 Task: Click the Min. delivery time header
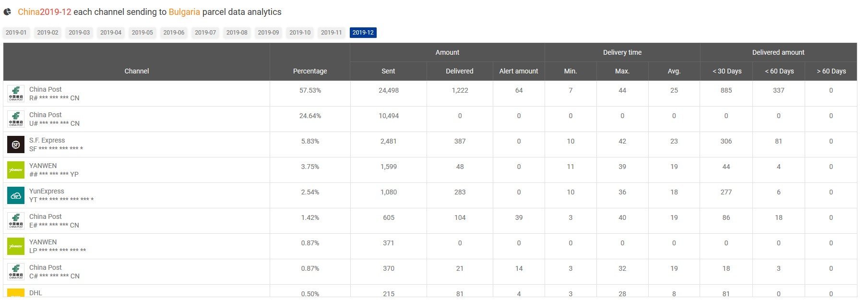(x=571, y=71)
